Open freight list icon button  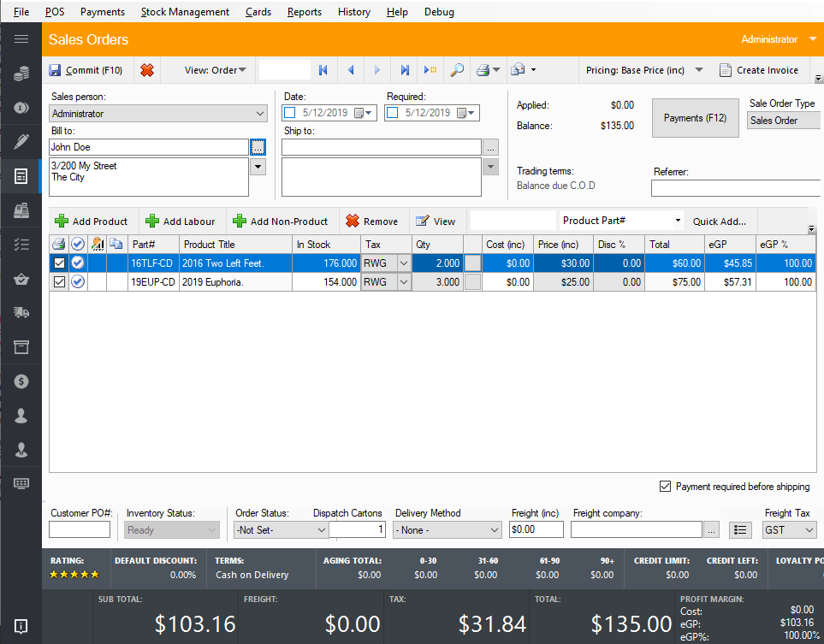pyautogui.click(x=740, y=530)
